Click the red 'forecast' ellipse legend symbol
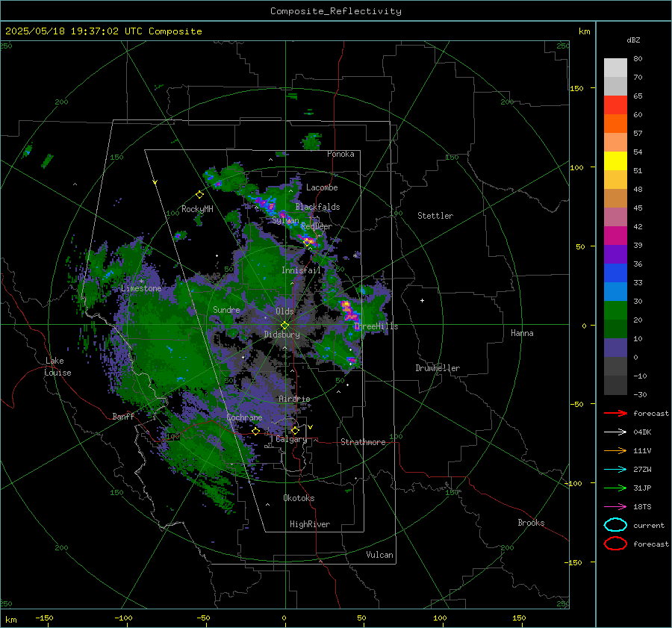This screenshot has height=628, width=672. click(615, 544)
